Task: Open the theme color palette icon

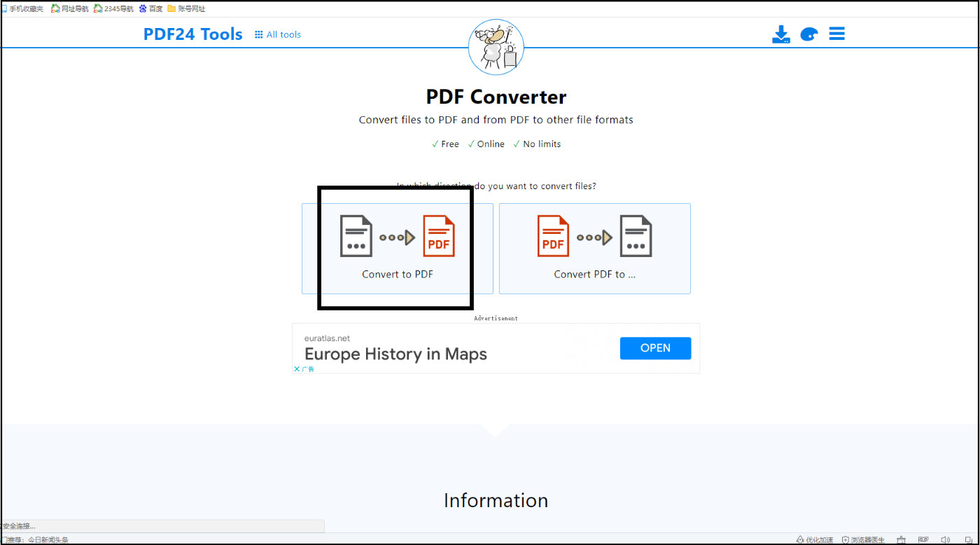Action: click(808, 34)
